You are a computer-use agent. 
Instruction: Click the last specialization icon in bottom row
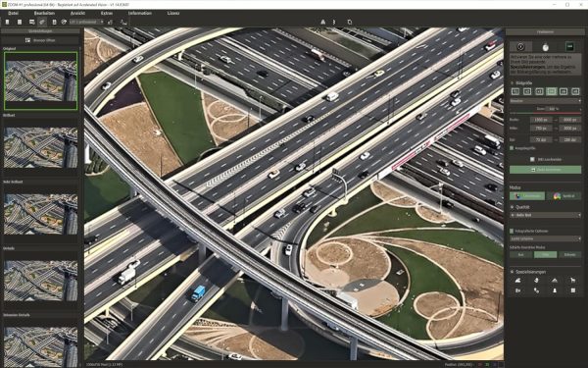click(572, 290)
